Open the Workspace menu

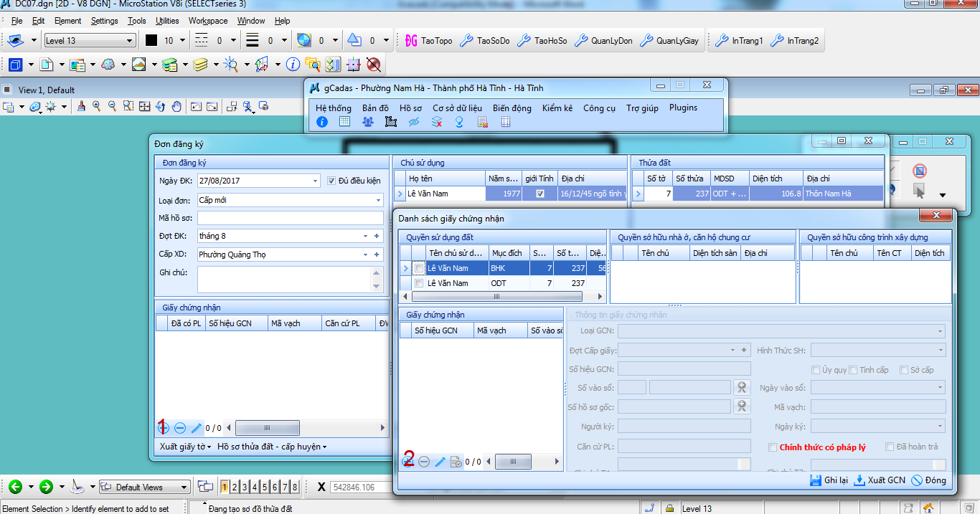click(x=207, y=21)
